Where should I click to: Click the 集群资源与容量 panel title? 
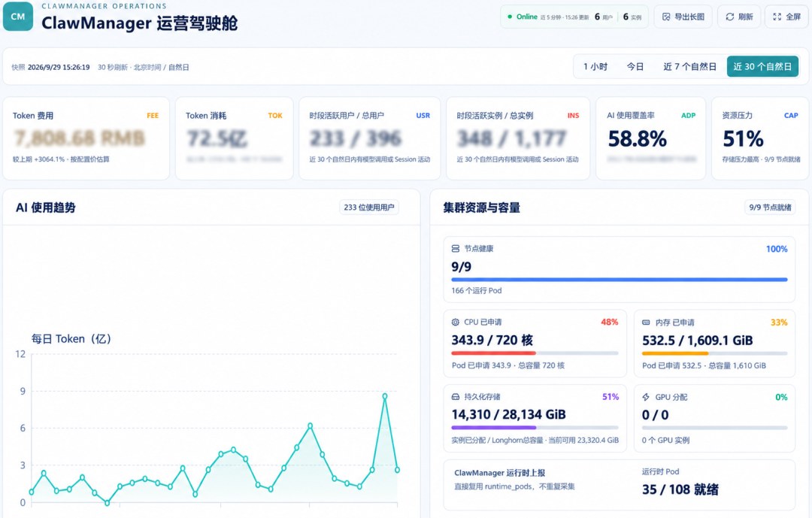click(x=482, y=208)
